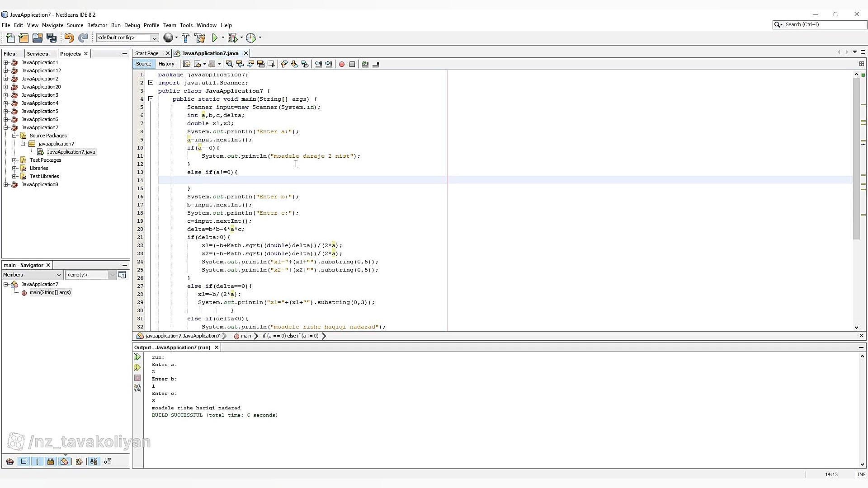Screen dimensions: 868x488
Task: Click the red Start Macro Recording icon
Action: (342, 64)
